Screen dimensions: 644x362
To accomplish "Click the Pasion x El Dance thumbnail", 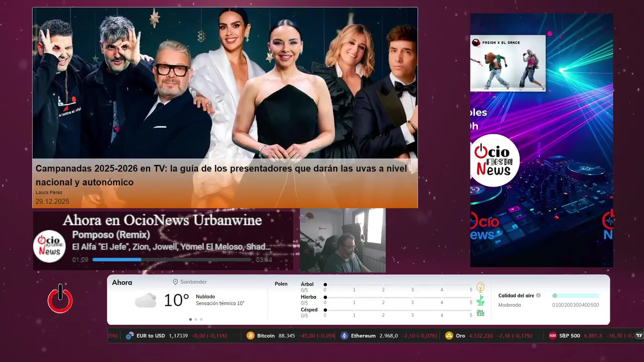I will pyautogui.click(x=508, y=63).
